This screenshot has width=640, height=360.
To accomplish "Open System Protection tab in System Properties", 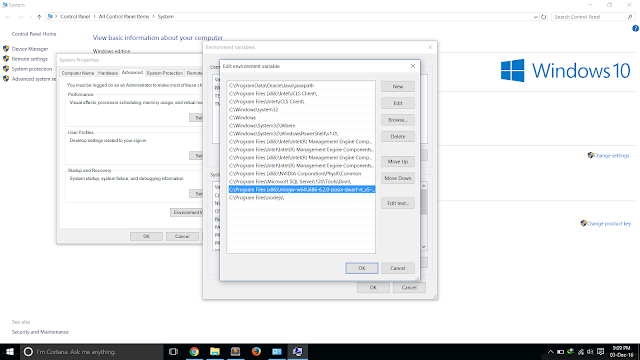I will coord(164,73).
